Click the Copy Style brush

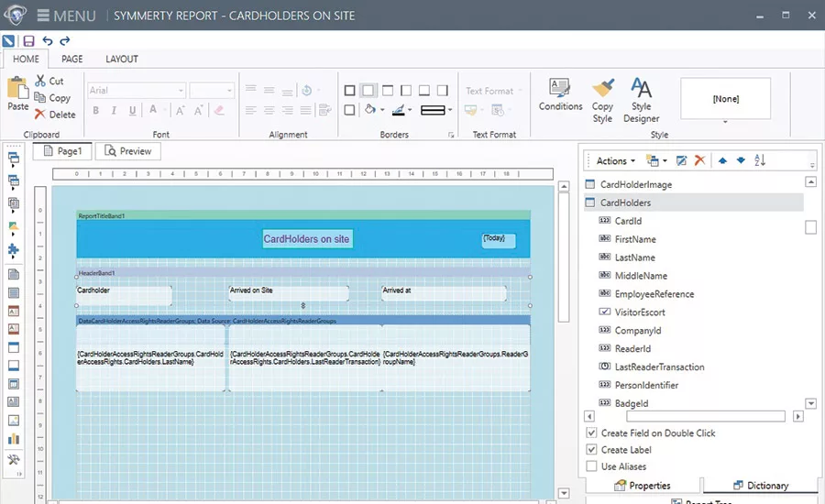pyautogui.click(x=602, y=101)
